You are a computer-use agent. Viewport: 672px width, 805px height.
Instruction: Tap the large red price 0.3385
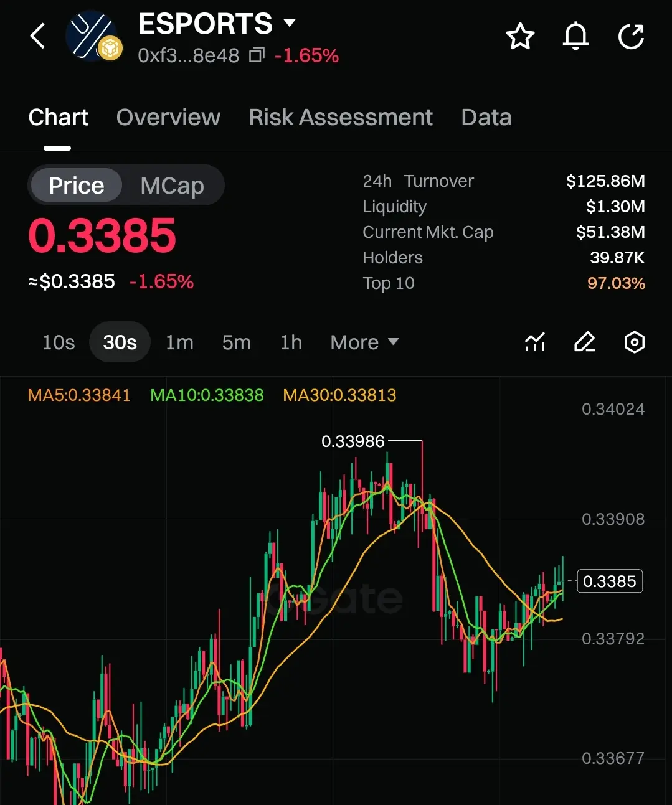tap(102, 236)
